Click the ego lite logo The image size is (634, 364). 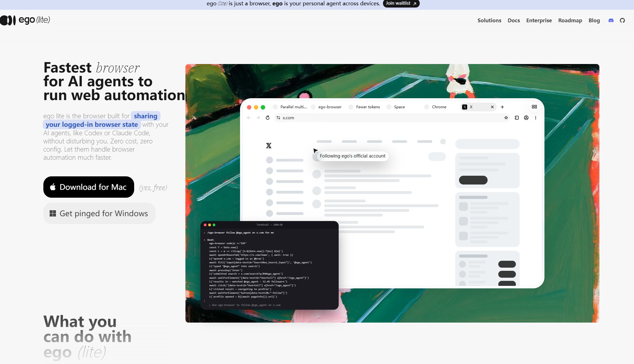[25, 20]
